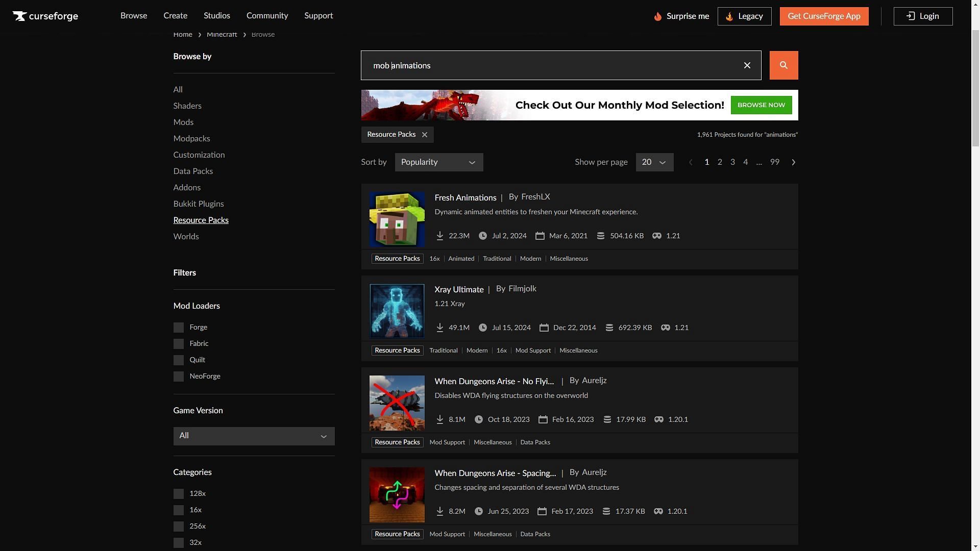
Task: Click the page vertical scrollbar
Action: pyautogui.click(x=975, y=89)
